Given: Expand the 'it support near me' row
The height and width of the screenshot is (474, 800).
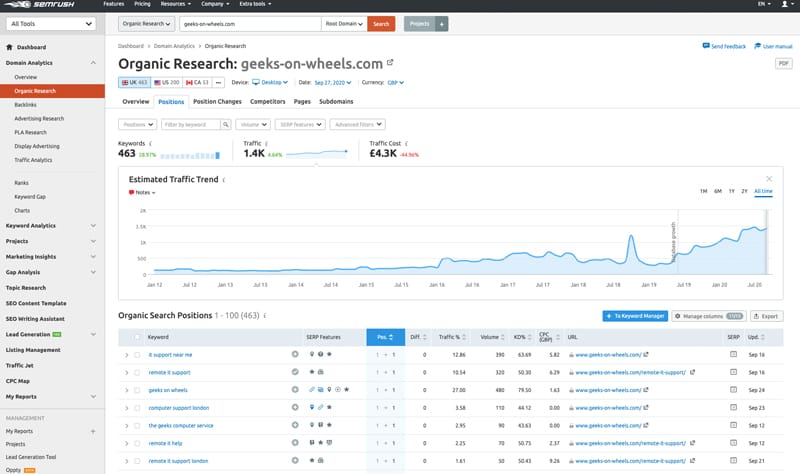Looking at the screenshot, I should pyautogui.click(x=126, y=354).
